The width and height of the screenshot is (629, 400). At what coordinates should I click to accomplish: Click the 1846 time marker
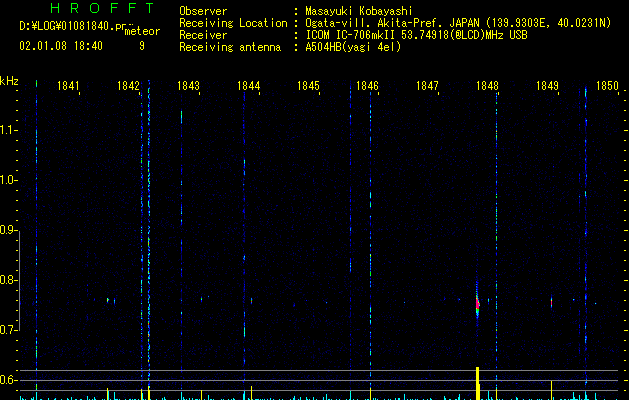click(x=367, y=85)
